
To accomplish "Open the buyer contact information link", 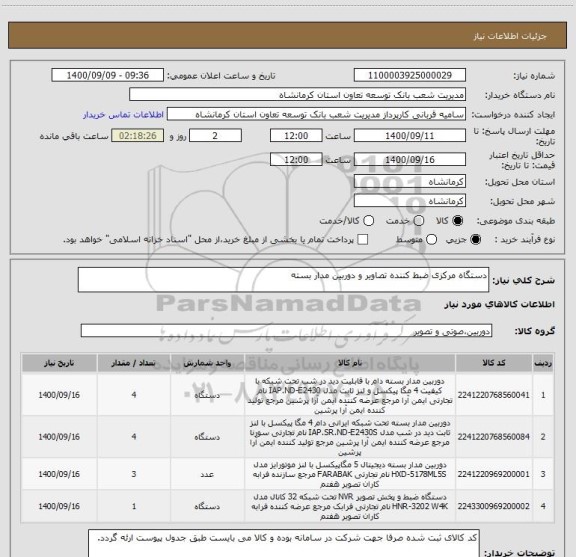I will pos(123,115).
